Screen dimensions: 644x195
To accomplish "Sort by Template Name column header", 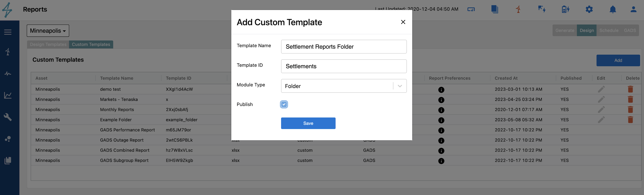I will tap(117, 78).
